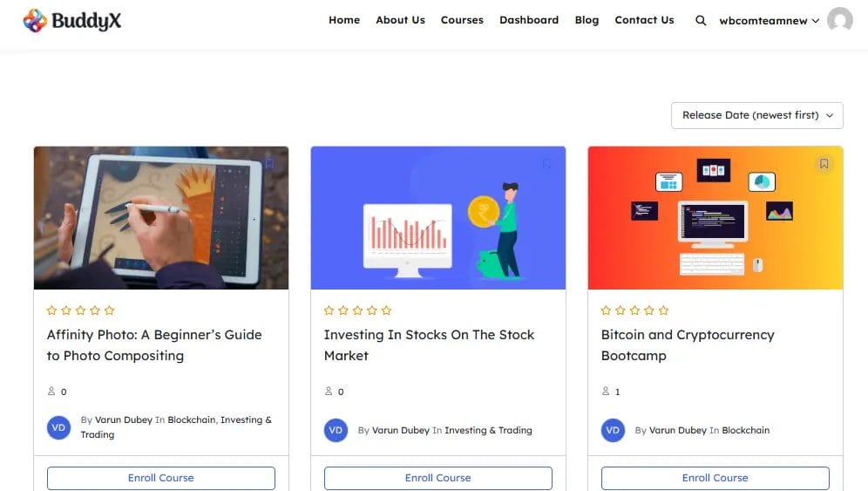Open the Dashboard menu item
The height and width of the screenshot is (491, 868).
pyautogui.click(x=529, y=20)
